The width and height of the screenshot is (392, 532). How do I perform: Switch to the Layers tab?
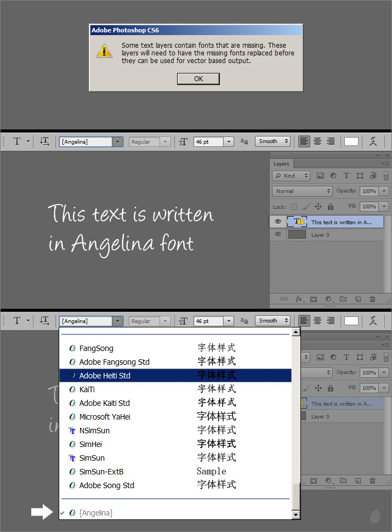pyautogui.click(x=281, y=163)
